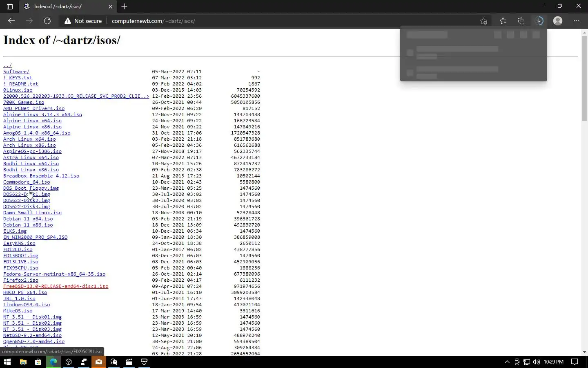Screen dimensions: 588x368
Task: Click the Edge icon in taskbar
Action: coord(53,362)
